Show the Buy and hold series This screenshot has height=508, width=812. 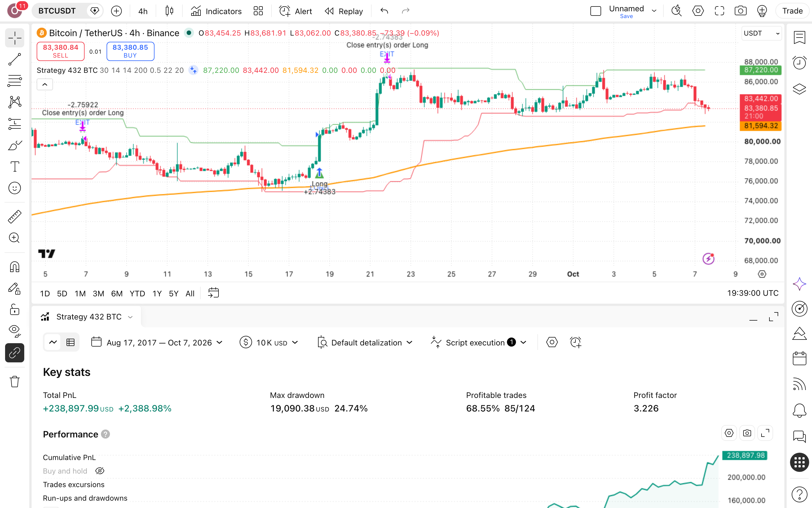coord(100,471)
